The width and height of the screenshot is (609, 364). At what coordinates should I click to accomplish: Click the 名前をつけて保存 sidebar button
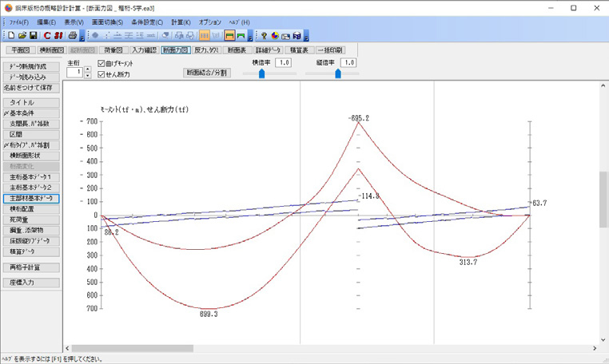point(31,88)
